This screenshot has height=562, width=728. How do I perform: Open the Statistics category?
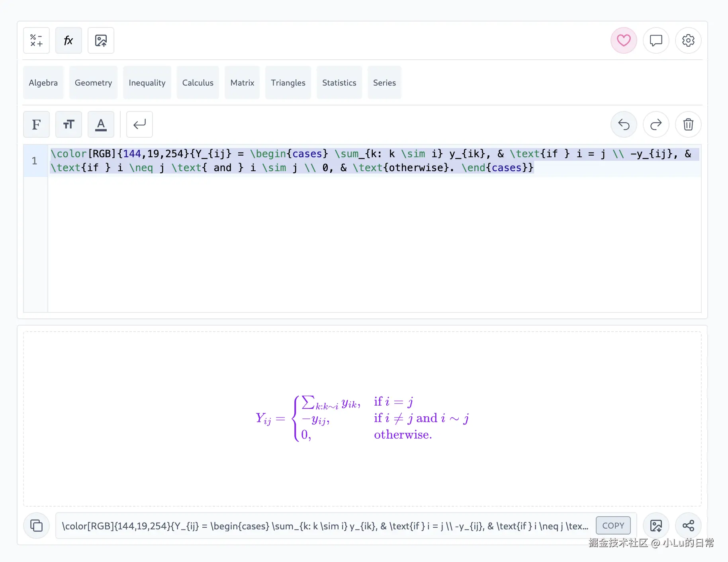click(339, 83)
